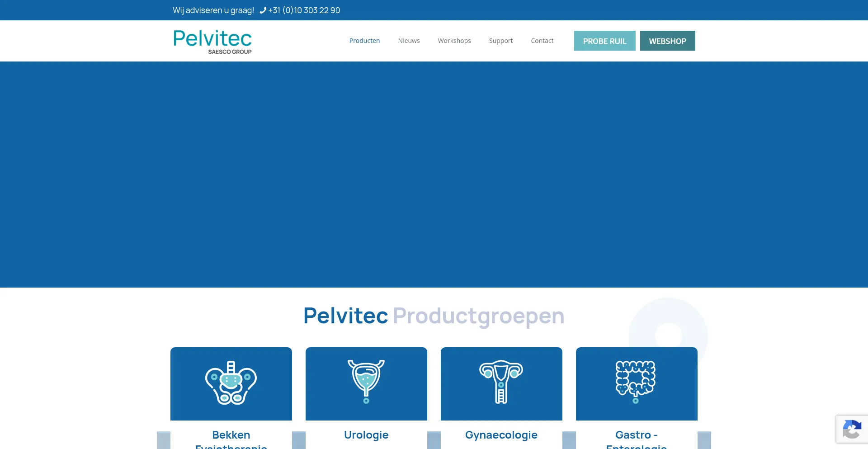Open the Gynaecologie uterus icon card
Screen dimensions: 868x449
tap(501, 383)
